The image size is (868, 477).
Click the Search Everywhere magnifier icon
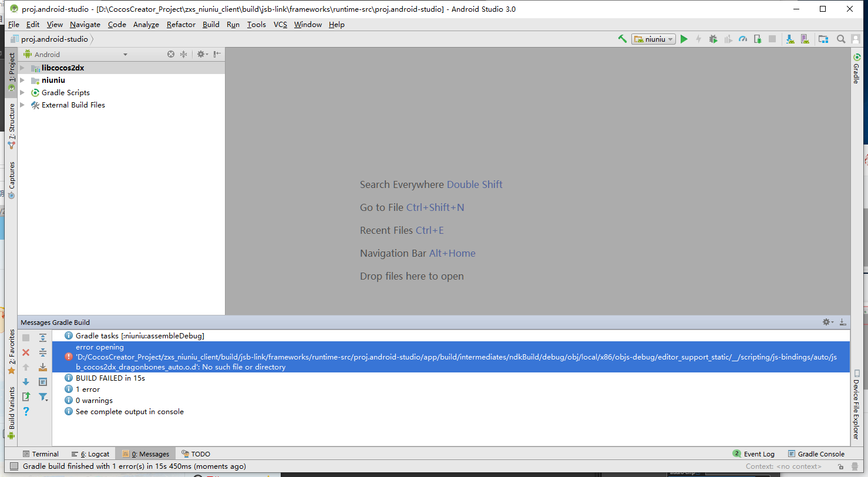[841, 39]
